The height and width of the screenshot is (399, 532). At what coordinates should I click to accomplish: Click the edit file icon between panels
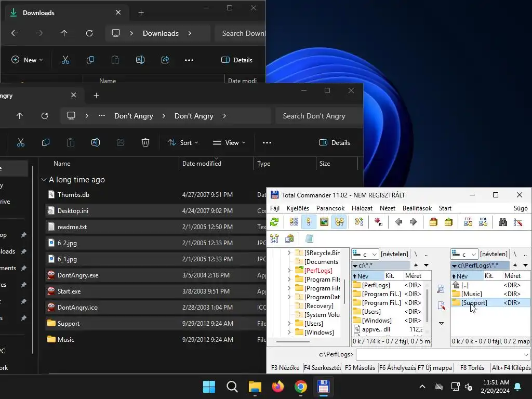click(441, 305)
